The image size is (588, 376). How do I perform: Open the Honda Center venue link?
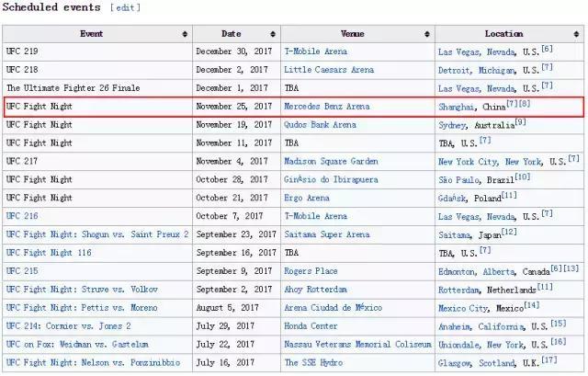[311, 326]
